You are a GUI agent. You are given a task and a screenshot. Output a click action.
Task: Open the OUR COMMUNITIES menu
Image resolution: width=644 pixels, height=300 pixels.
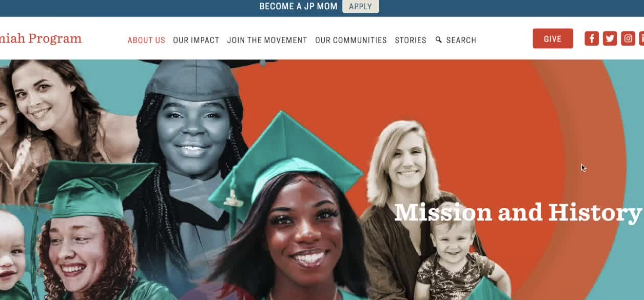351,40
